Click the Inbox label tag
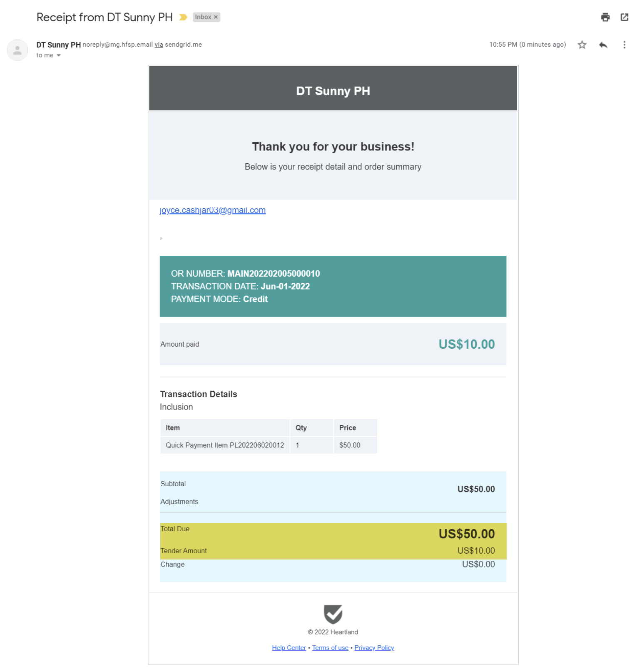 click(203, 17)
